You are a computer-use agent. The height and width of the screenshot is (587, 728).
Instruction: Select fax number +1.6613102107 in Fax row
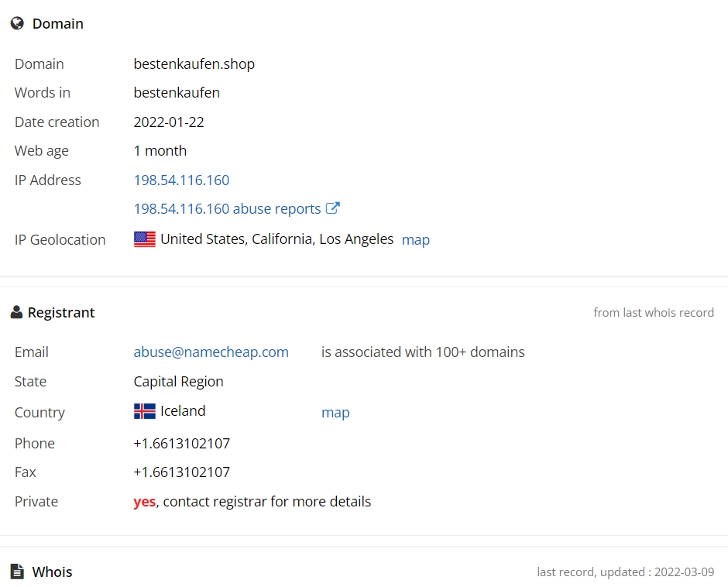pos(182,472)
